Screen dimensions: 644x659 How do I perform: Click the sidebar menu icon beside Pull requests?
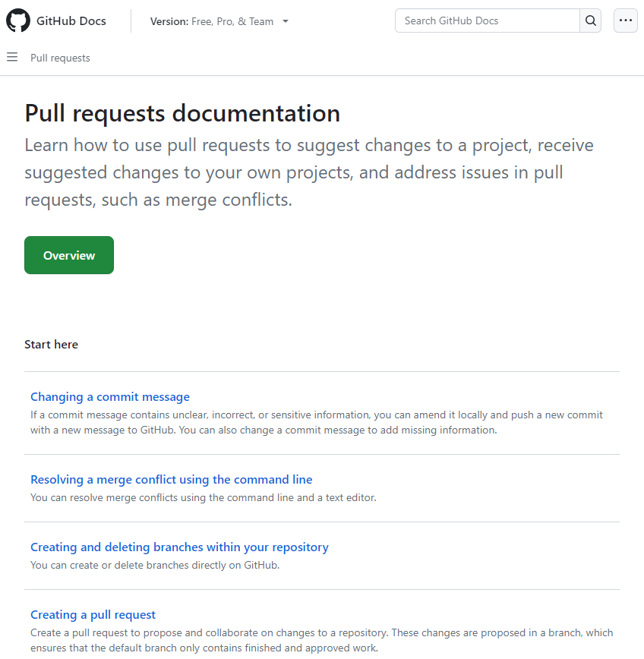click(11, 57)
